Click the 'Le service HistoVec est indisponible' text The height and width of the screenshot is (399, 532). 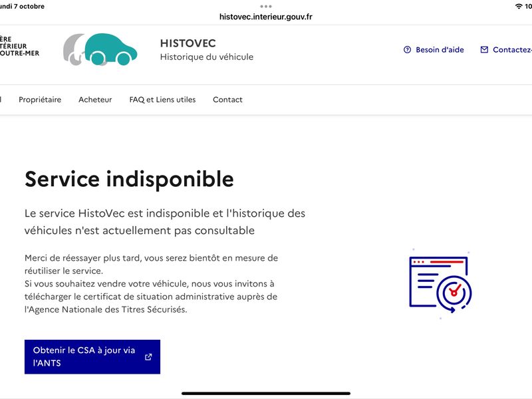165,222
